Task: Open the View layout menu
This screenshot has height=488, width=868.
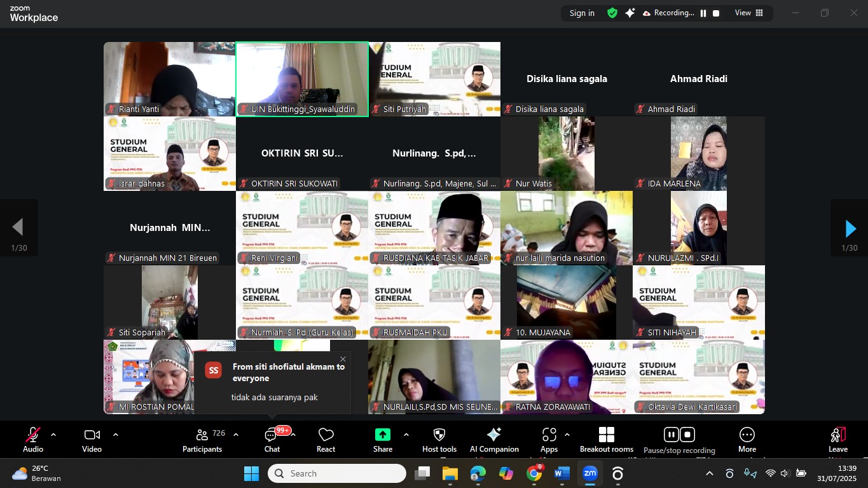Action: click(748, 13)
